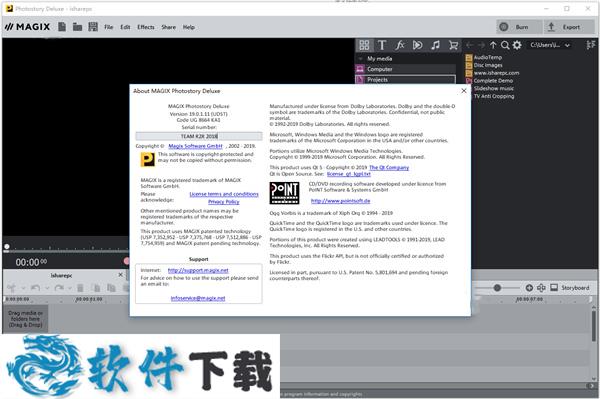Screen dimensions: 600x399
Task: Collapse the My media section arrow
Action: pyautogui.click(x=360, y=59)
